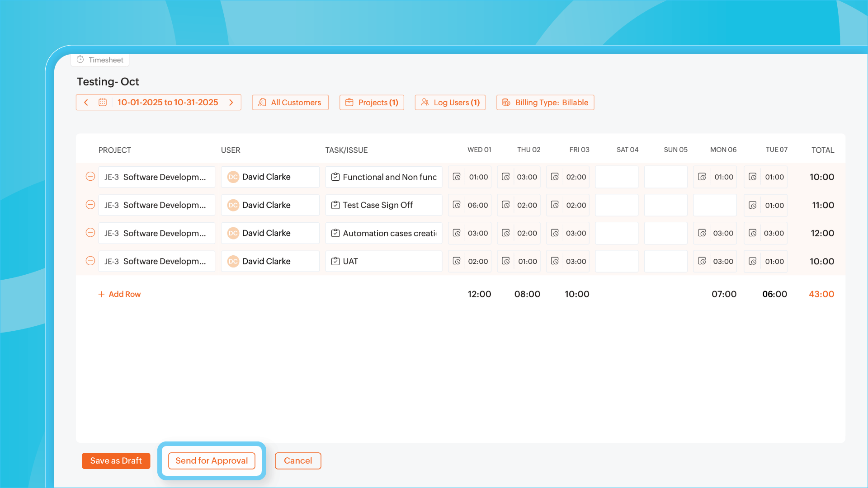Click Send for Approval button

[x=212, y=460]
